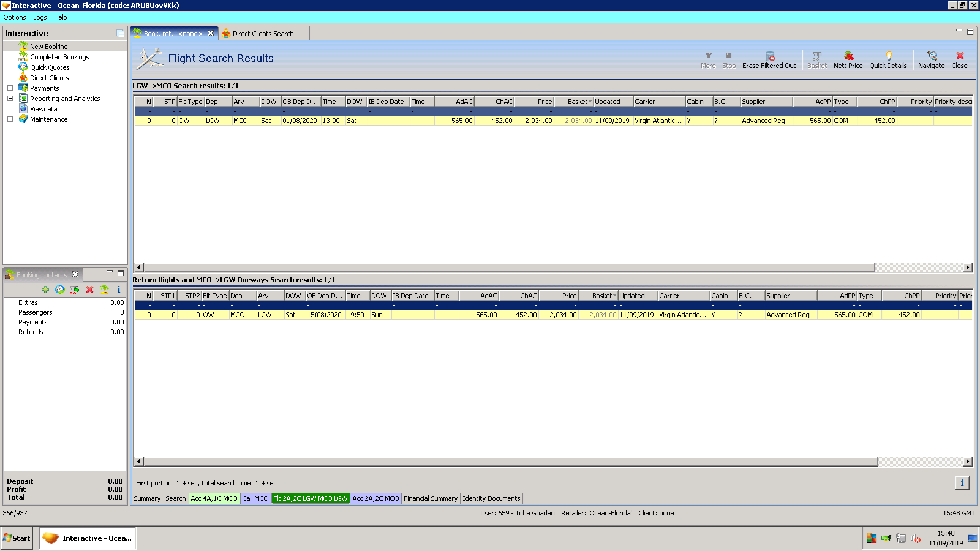Click the filter row under outbound Carrier header

tap(659, 112)
